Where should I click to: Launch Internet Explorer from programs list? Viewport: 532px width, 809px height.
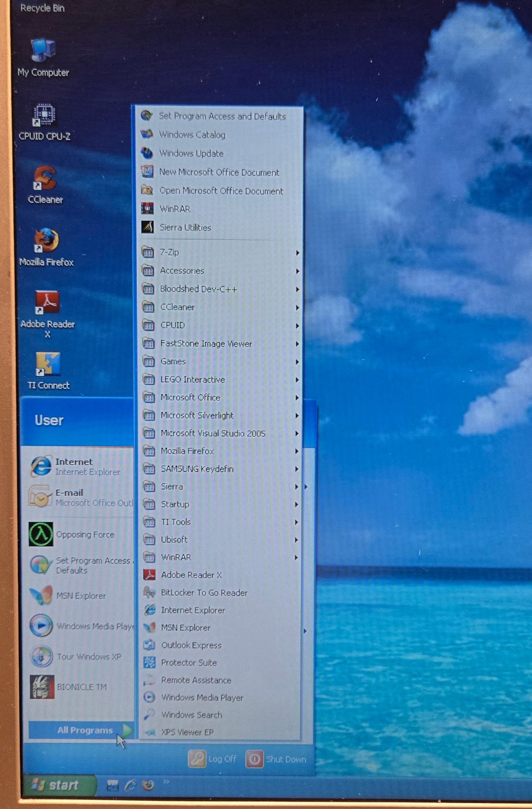click(x=220, y=610)
